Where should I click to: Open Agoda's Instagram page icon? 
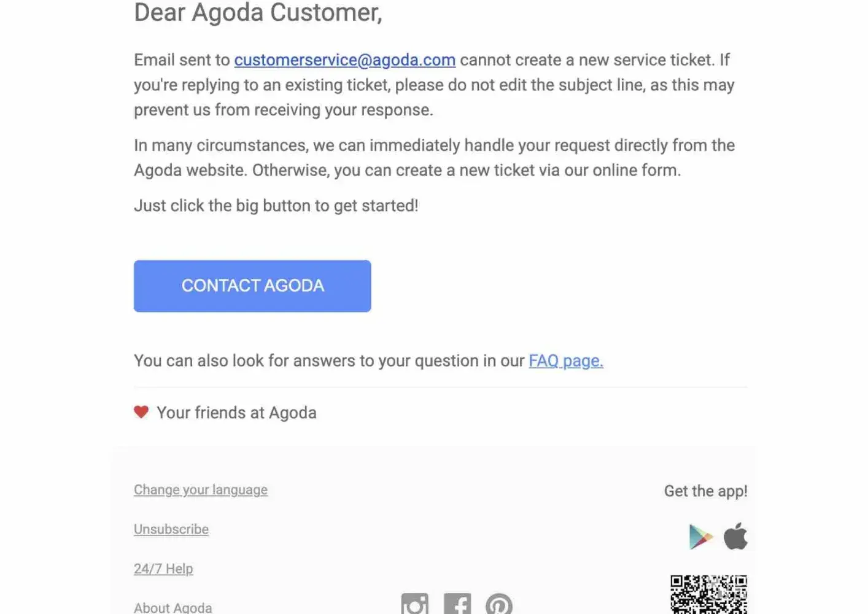click(x=415, y=604)
